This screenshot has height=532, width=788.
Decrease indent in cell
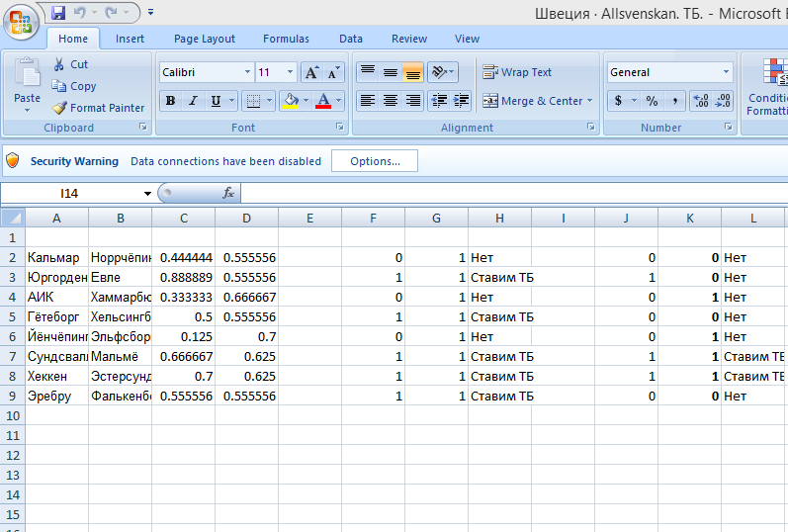tap(439, 101)
